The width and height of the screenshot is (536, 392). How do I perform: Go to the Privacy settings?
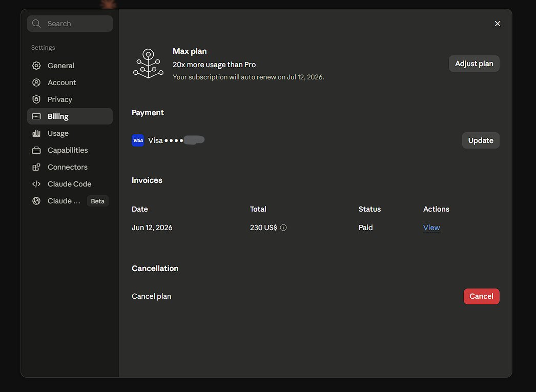tap(70, 99)
